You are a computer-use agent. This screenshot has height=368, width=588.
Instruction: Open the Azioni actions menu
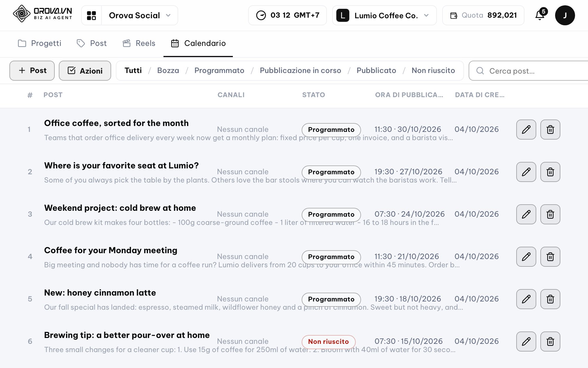pyautogui.click(x=85, y=71)
